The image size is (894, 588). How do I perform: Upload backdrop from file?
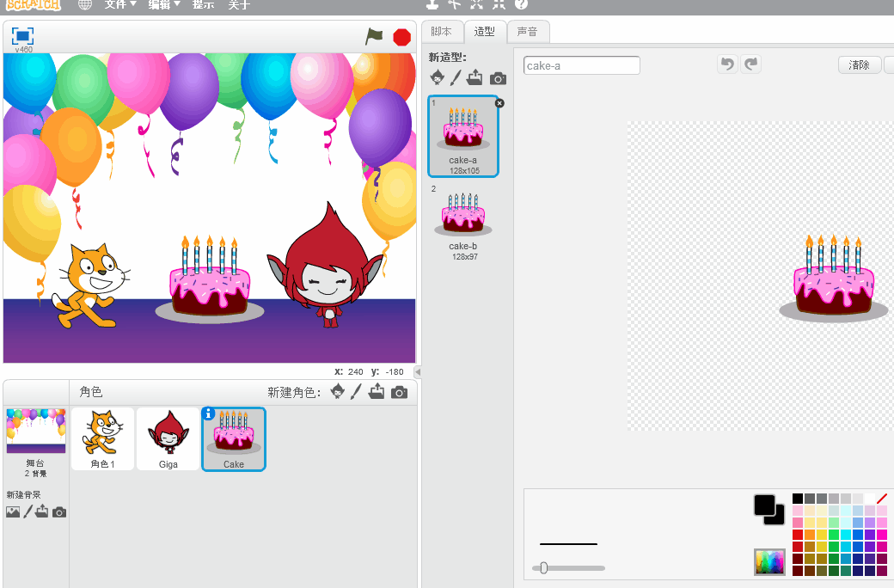click(x=41, y=511)
